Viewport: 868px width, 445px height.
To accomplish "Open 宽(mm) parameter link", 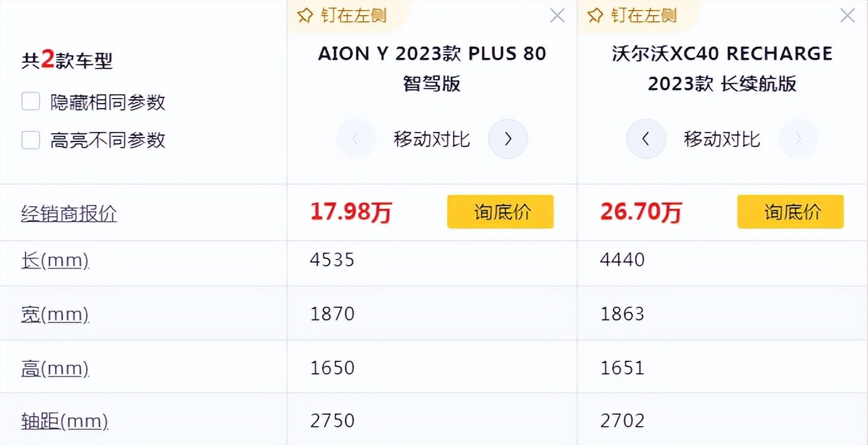I will (55, 314).
